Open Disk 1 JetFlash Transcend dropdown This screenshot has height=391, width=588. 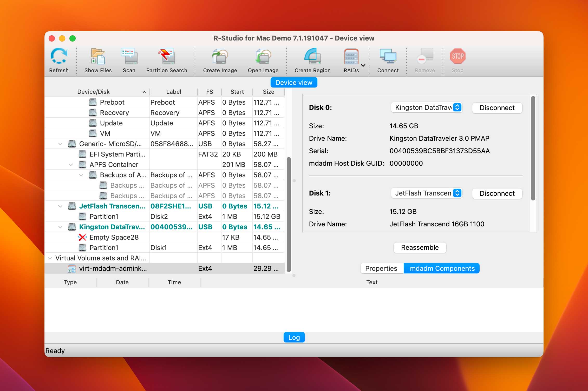(426, 193)
